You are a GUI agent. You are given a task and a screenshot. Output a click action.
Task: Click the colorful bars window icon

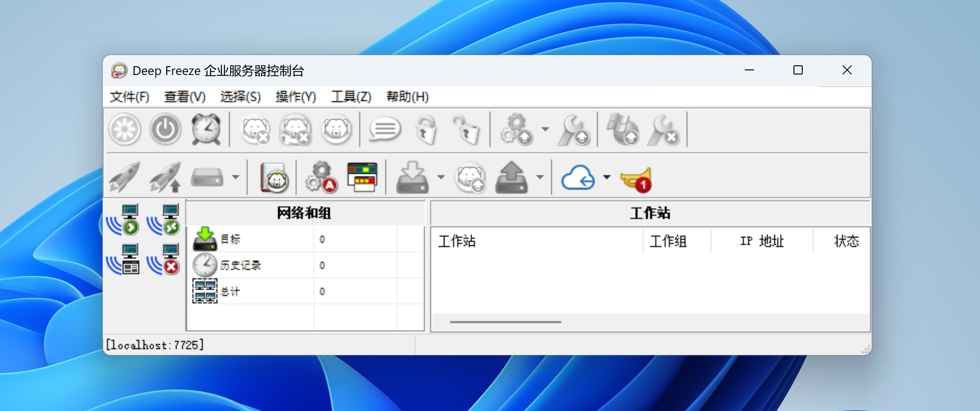(362, 177)
